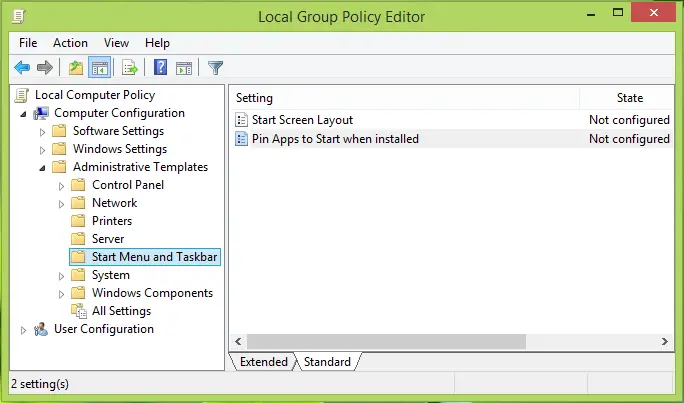Expand the Control Panel node

pos(62,186)
